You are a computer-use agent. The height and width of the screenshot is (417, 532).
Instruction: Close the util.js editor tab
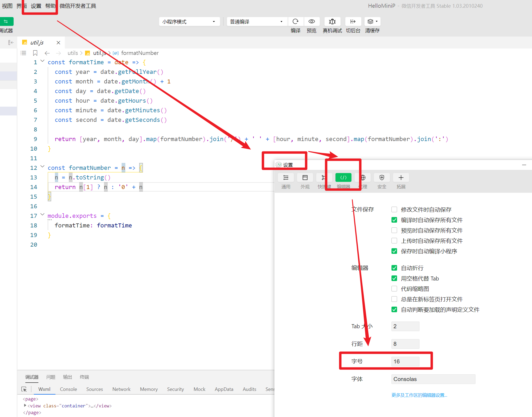point(58,43)
